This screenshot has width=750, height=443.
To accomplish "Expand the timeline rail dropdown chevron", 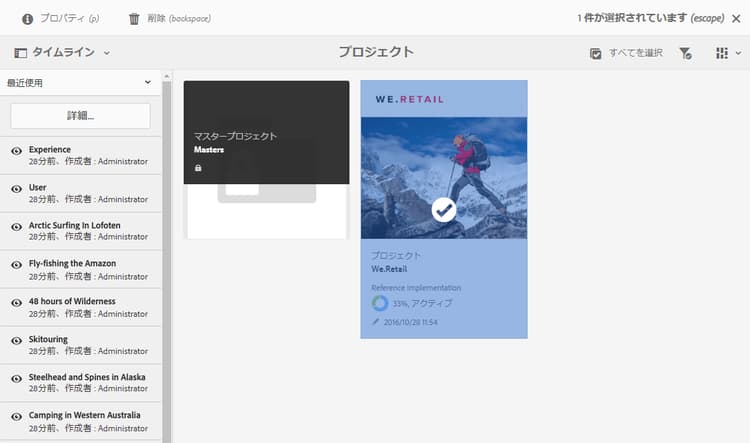I will click(107, 53).
